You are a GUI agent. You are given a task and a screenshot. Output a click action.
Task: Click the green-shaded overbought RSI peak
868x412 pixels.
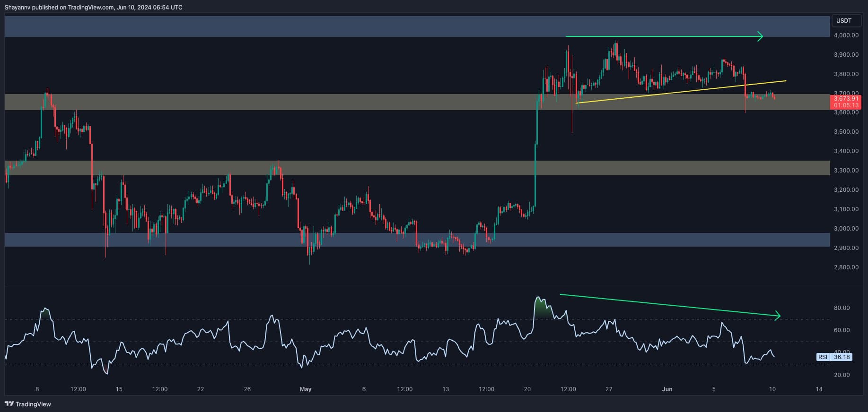pyautogui.click(x=541, y=307)
